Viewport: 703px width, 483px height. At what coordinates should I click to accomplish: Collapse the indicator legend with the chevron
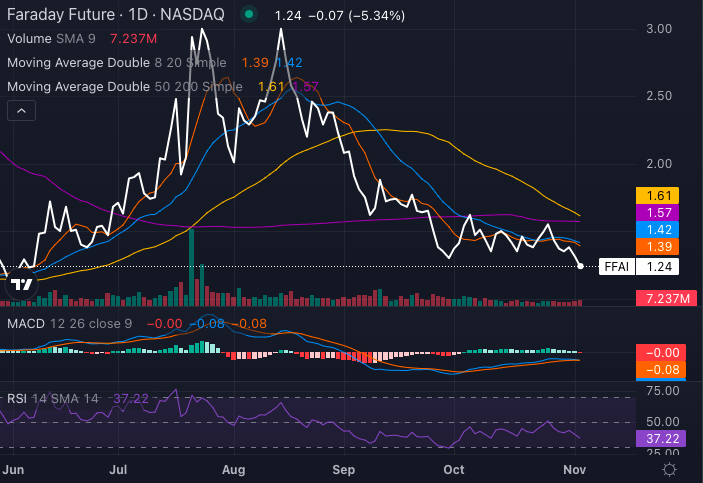[21, 111]
